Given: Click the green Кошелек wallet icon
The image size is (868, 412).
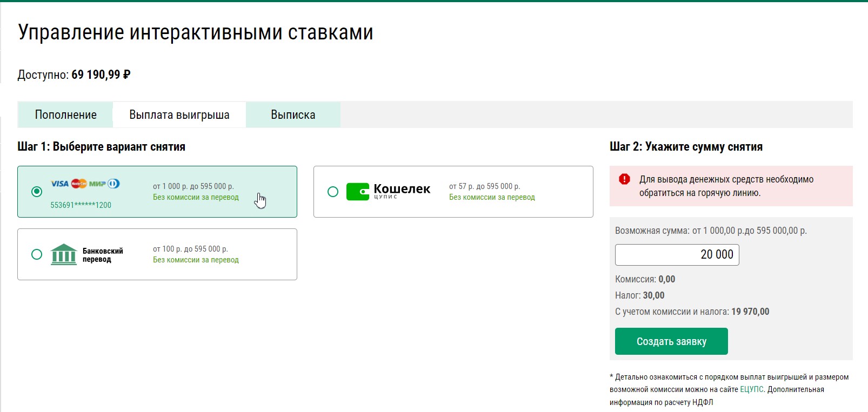Looking at the screenshot, I should click(358, 192).
